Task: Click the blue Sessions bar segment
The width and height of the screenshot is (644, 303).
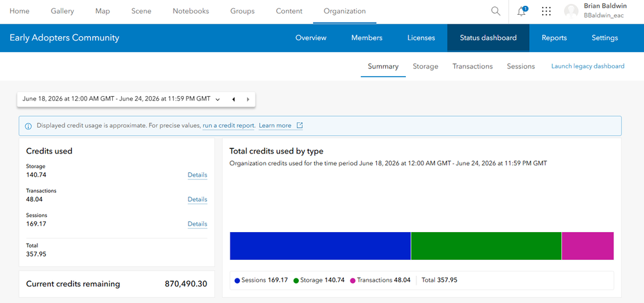Action: click(320, 246)
